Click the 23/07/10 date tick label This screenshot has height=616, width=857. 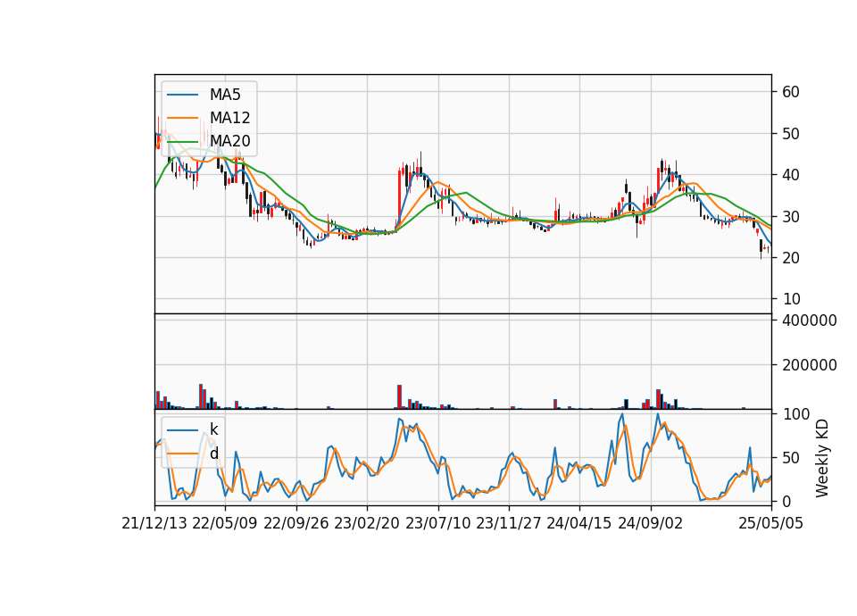click(x=437, y=523)
